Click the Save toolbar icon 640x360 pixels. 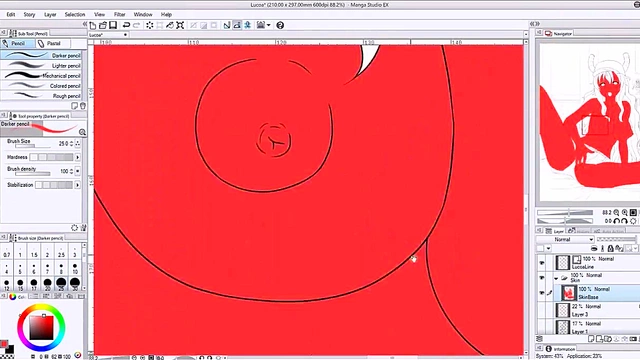pos(113,25)
